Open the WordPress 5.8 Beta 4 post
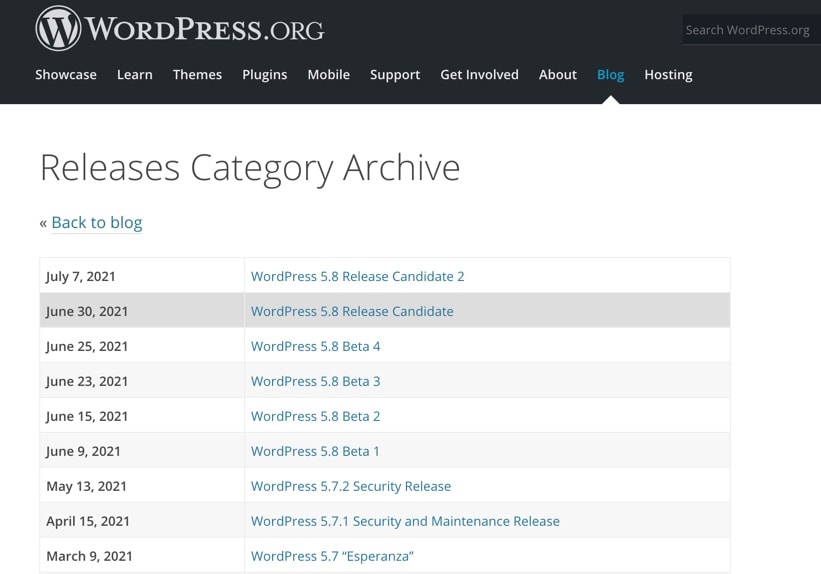This screenshot has height=574, width=821. [x=316, y=346]
